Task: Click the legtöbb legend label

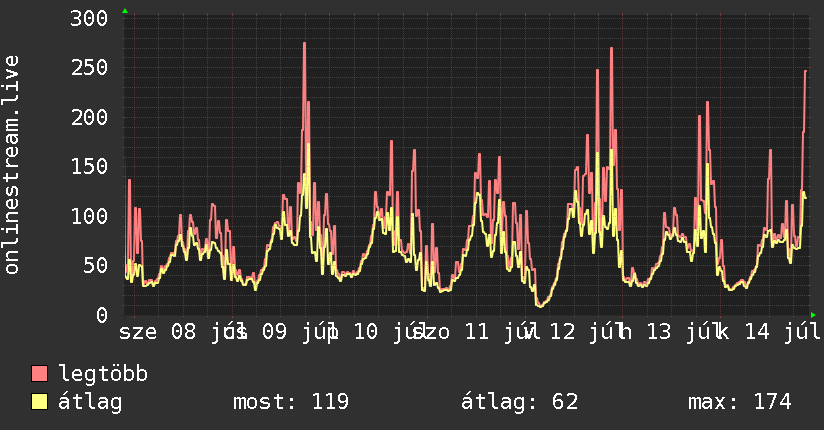Action: [103, 374]
